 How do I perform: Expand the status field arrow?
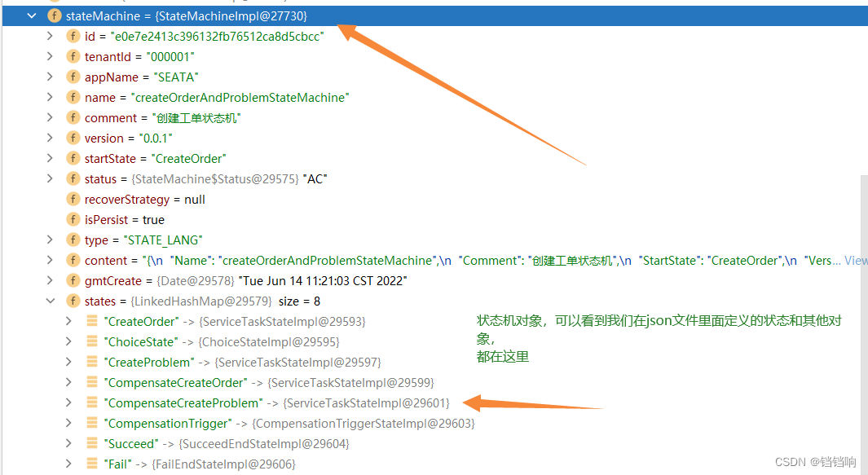[x=50, y=178]
